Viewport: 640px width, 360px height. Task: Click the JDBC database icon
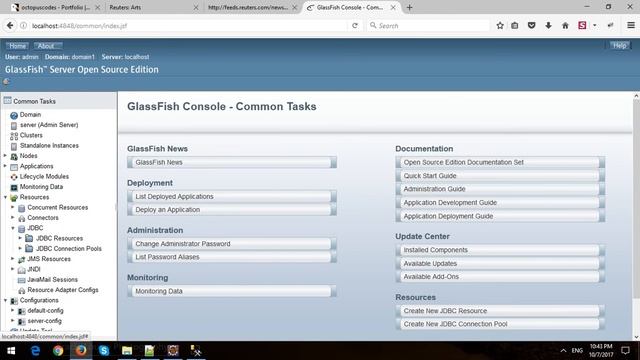coord(22,228)
